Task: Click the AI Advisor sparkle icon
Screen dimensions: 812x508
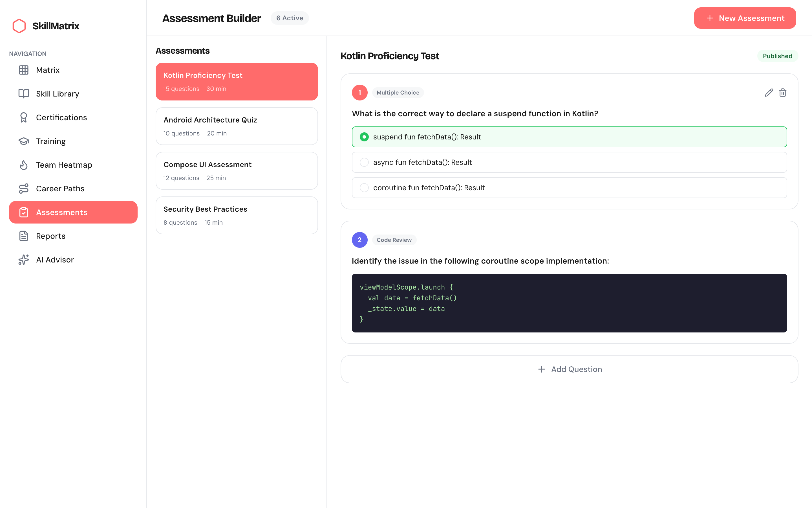Action: (x=23, y=260)
